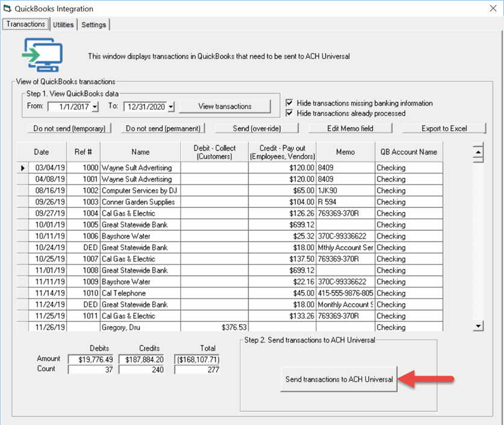Click Do not send (temporary)
This screenshot has height=425, width=504.
click(69, 128)
